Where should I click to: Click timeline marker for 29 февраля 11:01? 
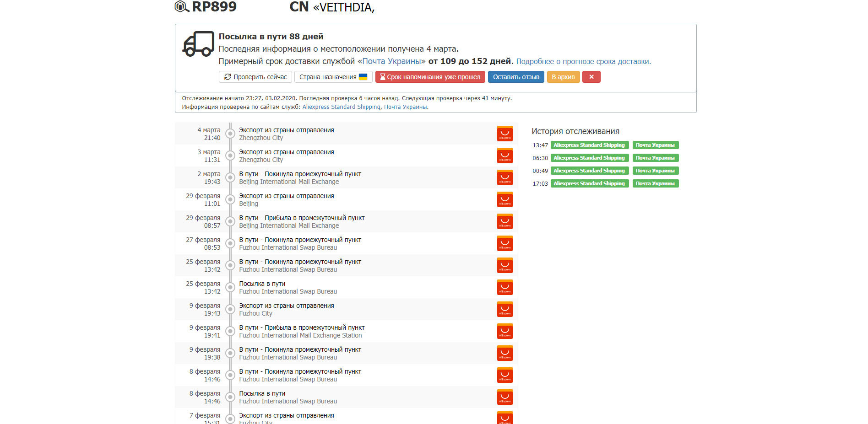(x=230, y=199)
